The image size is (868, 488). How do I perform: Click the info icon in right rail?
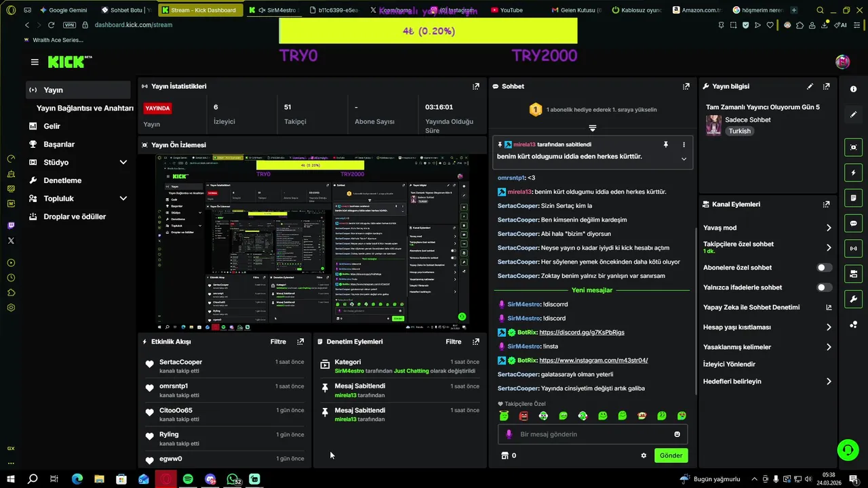[853, 89]
